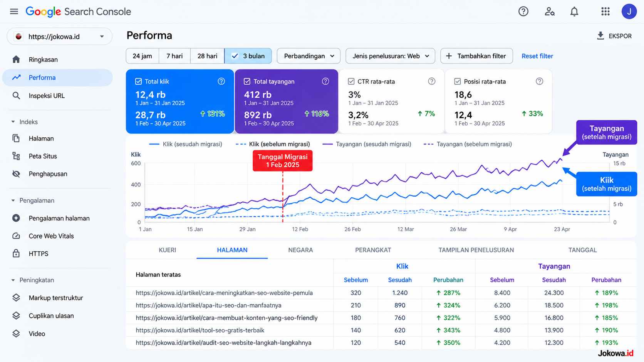Click the Ringkasan home icon
The width and height of the screenshot is (644, 362).
pyautogui.click(x=16, y=59)
